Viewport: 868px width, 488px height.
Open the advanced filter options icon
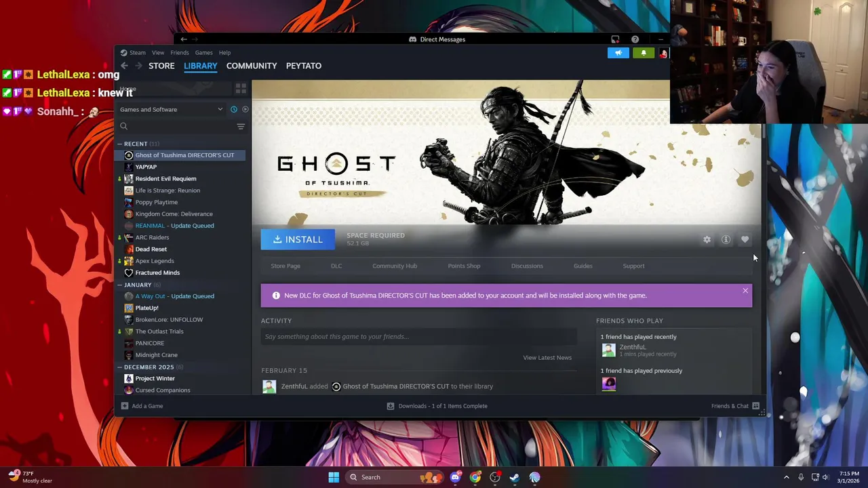(241, 127)
